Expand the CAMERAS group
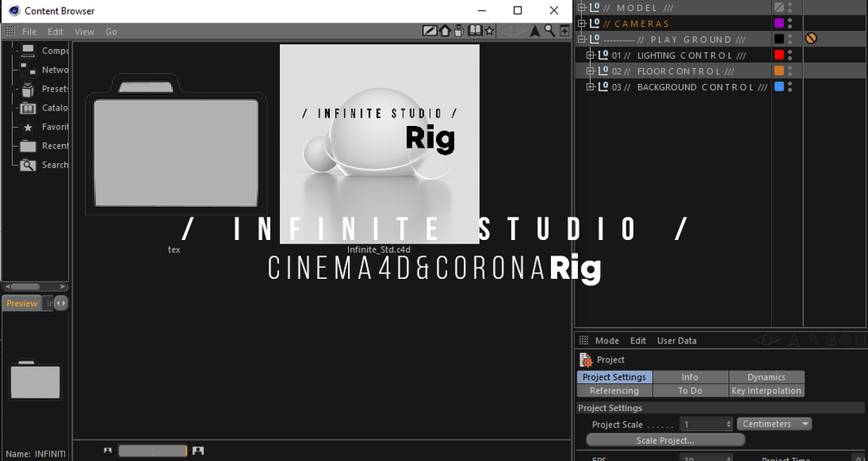Screen dimensions: 868x461 (581, 23)
